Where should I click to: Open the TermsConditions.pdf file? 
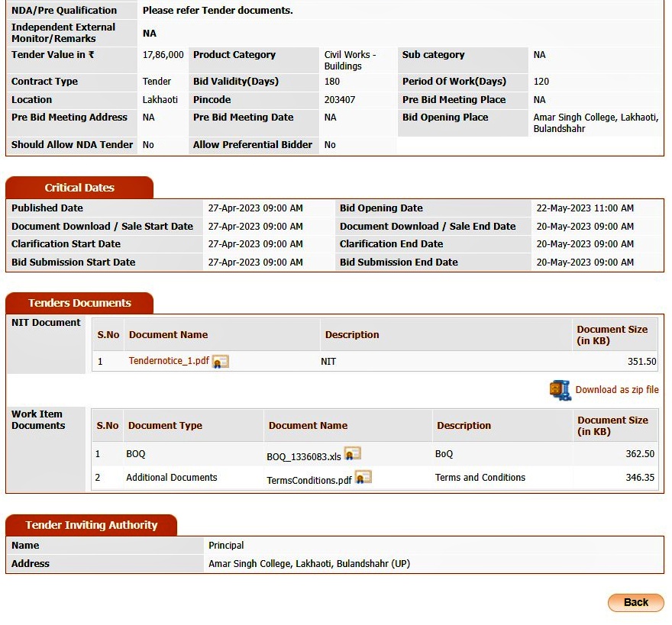309,480
